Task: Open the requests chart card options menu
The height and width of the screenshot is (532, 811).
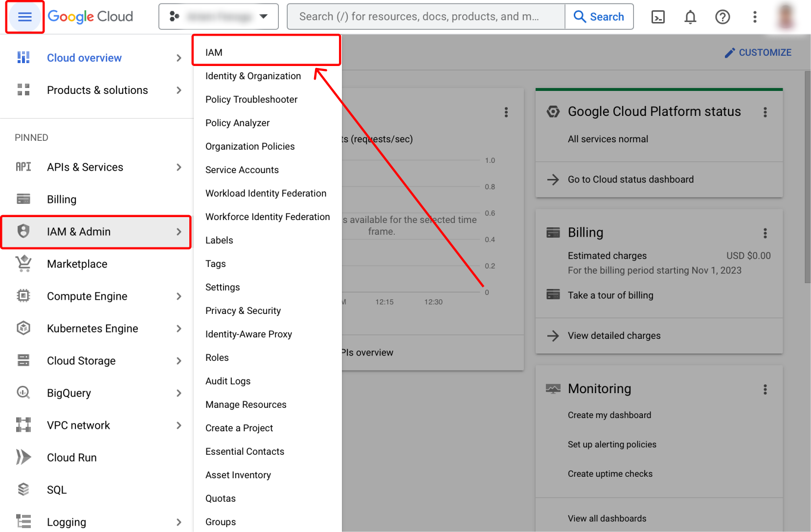Action: [x=506, y=112]
